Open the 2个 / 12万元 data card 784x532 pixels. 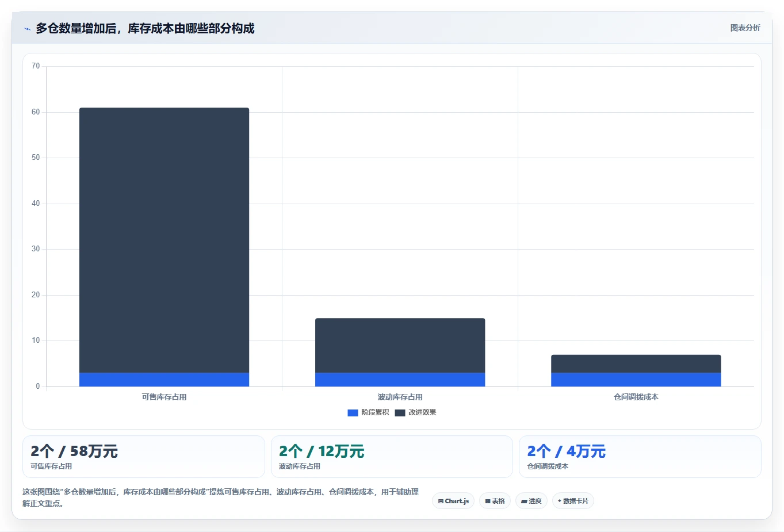pos(392,457)
